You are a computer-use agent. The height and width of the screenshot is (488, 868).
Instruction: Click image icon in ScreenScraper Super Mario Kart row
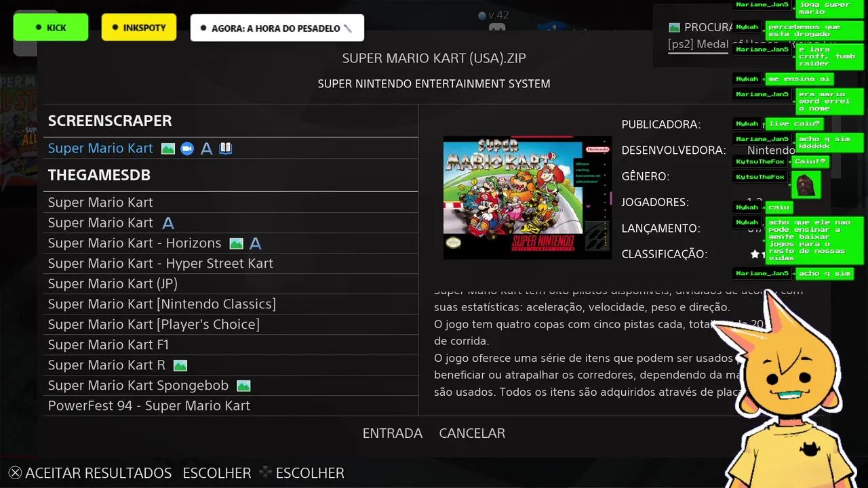(x=168, y=148)
